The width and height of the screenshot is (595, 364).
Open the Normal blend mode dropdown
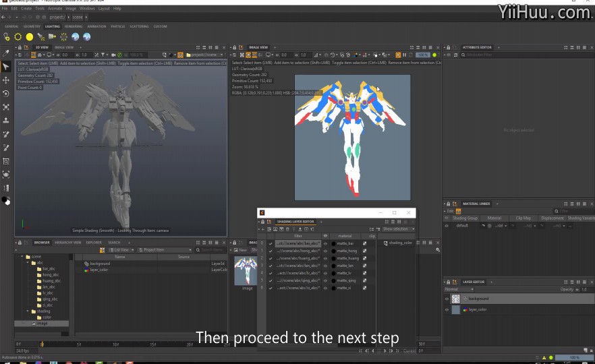(x=459, y=289)
